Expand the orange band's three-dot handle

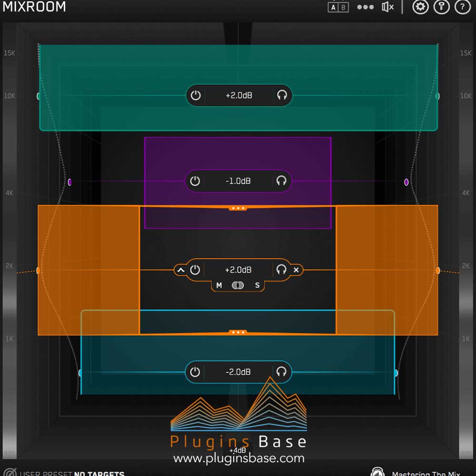coord(238,332)
